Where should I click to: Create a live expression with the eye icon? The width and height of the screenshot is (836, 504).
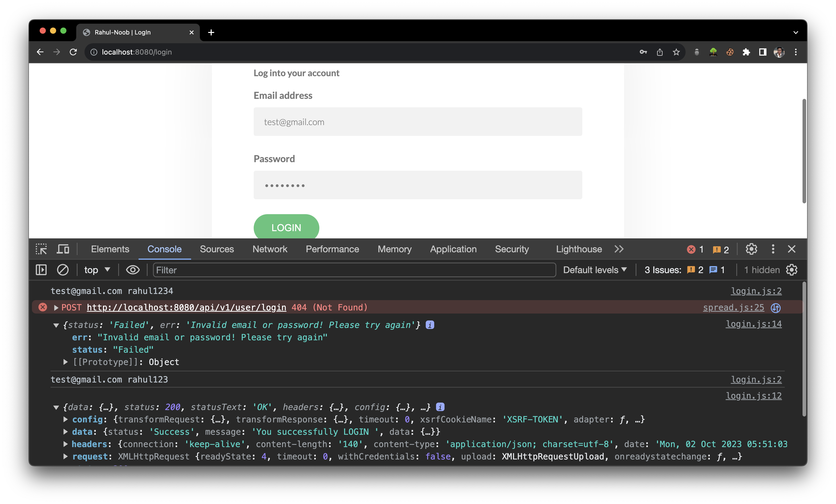click(133, 270)
